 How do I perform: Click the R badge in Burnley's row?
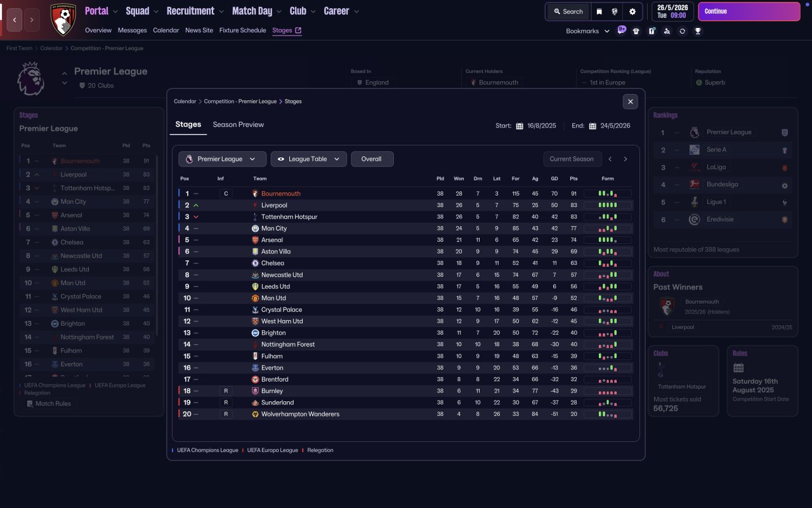coord(226,391)
